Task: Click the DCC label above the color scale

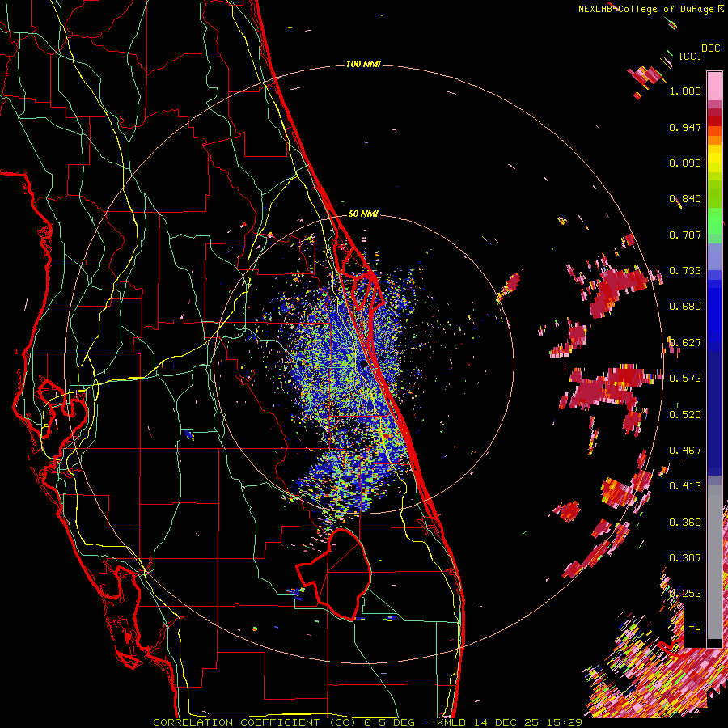Action: coord(710,49)
